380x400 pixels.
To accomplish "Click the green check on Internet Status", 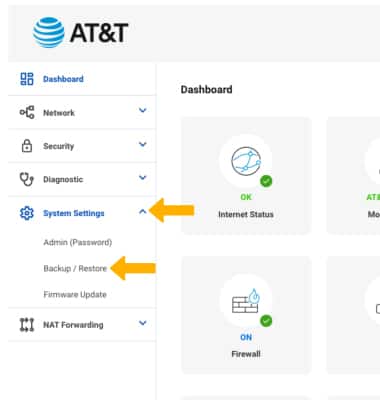I will [x=266, y=181].
